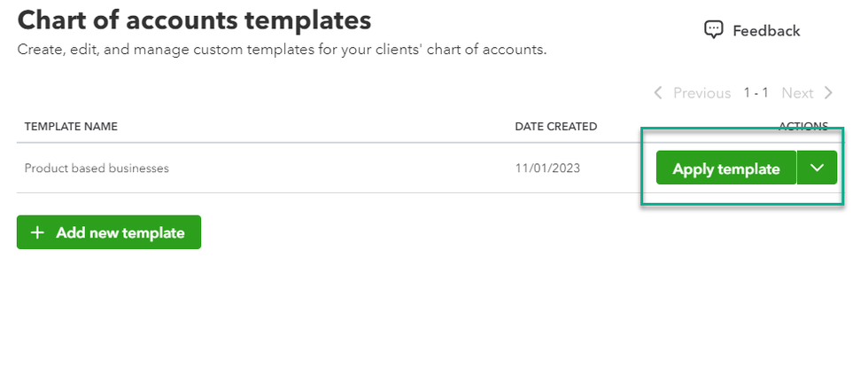
Task: Sort by Date Created column header
Action: (555, 127)
